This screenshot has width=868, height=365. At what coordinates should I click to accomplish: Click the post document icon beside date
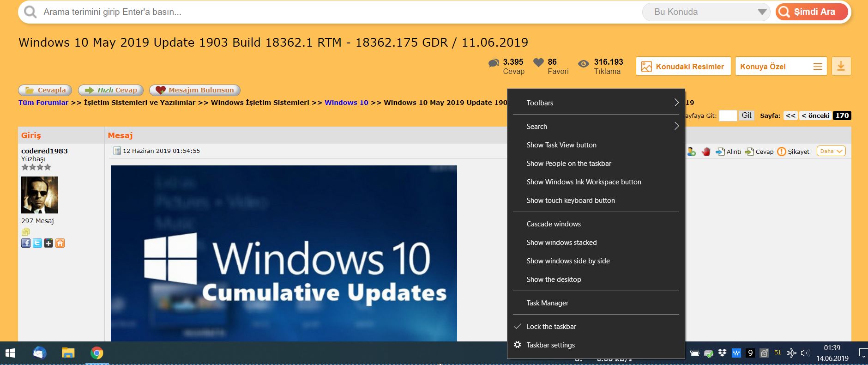117,151
